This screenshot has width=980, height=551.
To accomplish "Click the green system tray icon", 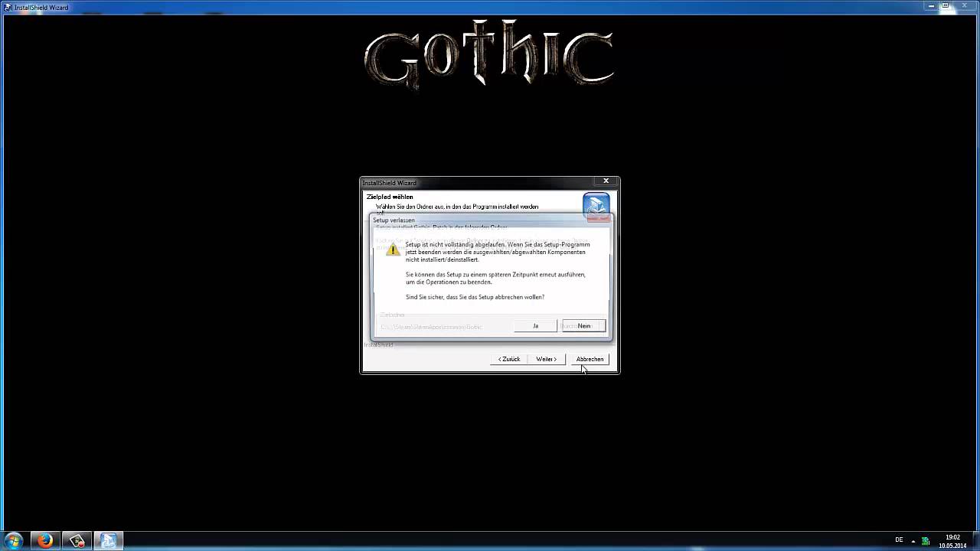I will click(x=926, y=542).
